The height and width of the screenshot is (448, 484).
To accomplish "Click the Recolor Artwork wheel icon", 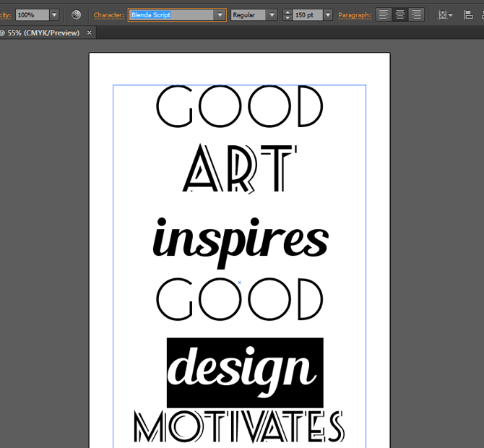I will coord(76,14).
